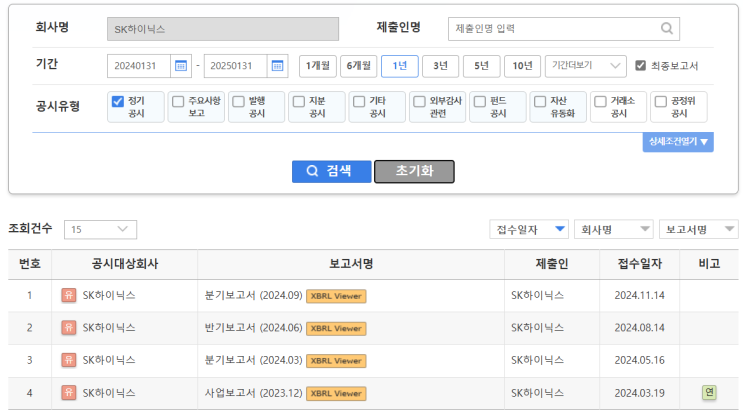Open the end date calendar picker icon

pos(278,66)
